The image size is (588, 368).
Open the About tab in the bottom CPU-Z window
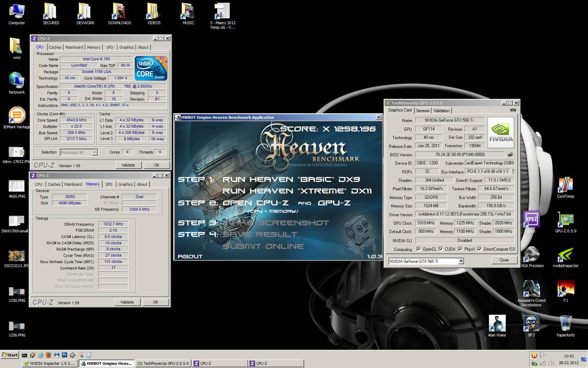click(x=142, y=184)
